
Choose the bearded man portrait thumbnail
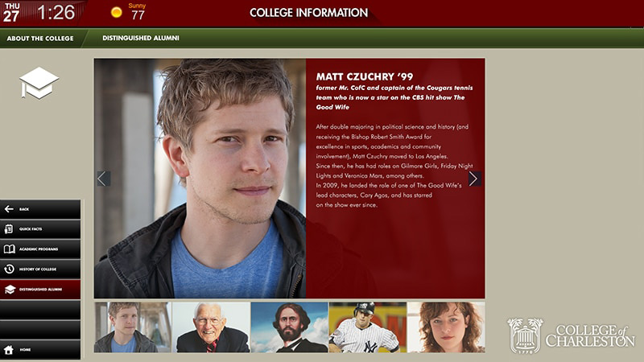[x=290, y=327]
